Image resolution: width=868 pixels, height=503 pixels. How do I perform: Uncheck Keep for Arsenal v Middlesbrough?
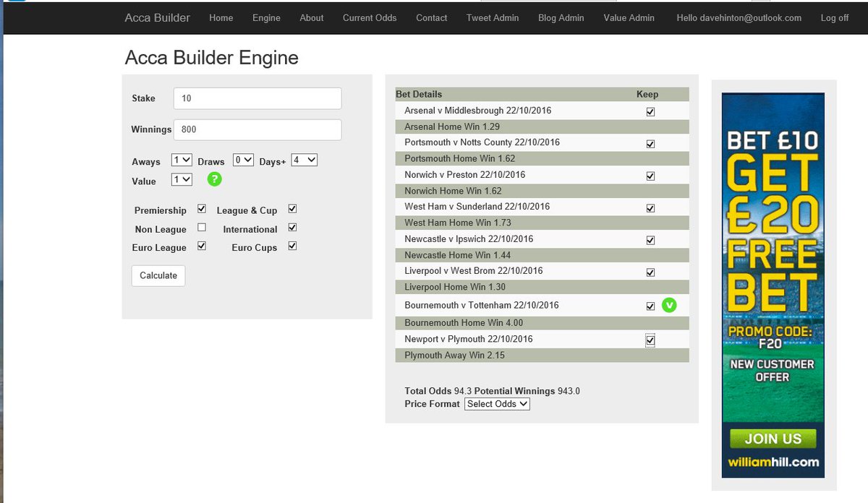tap(650, 112)
